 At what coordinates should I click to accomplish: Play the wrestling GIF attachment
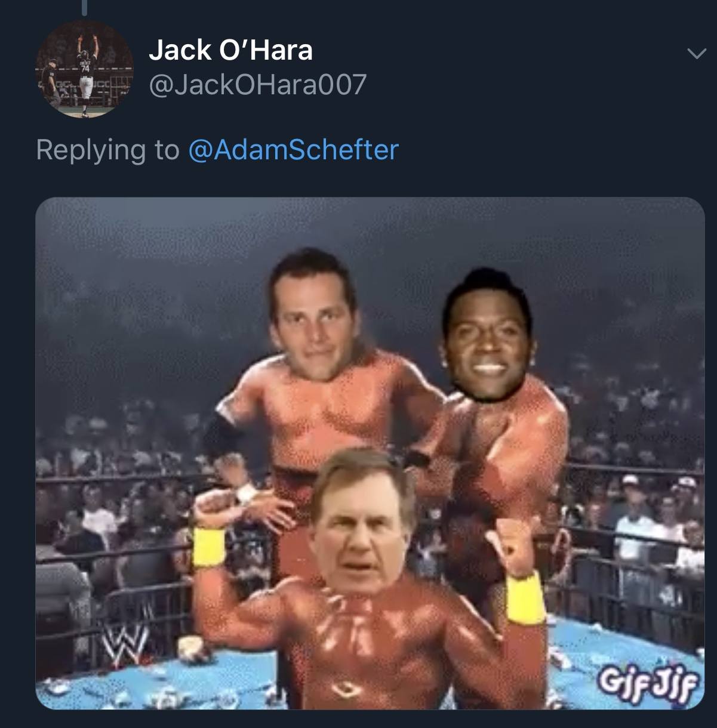pyautogui.click(x=370, y=453)
